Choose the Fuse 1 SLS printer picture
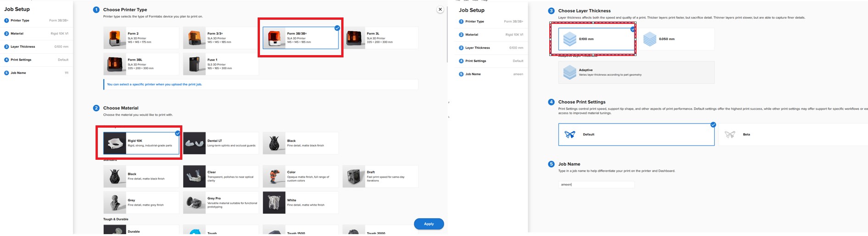The width and height of the screenshot is (868, 236). tap(194, 64)
